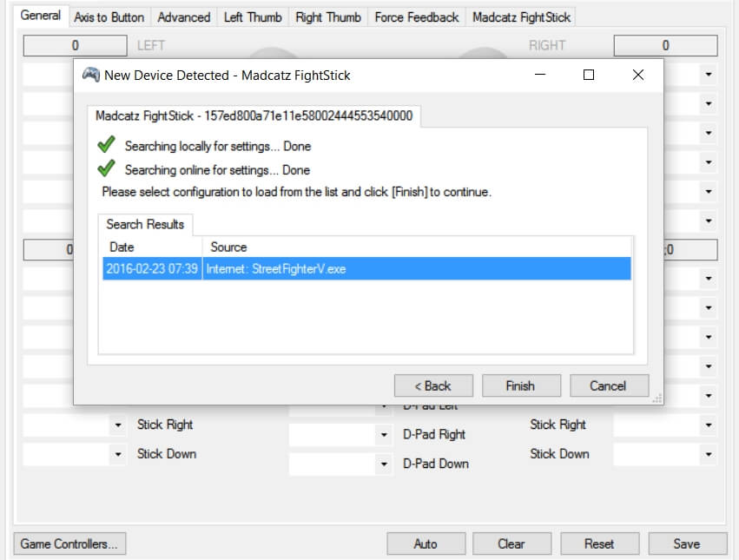Open the Force Feedback tab
Image resolution: width=739 pixels, height=560 pixels.
pos(416,16)
